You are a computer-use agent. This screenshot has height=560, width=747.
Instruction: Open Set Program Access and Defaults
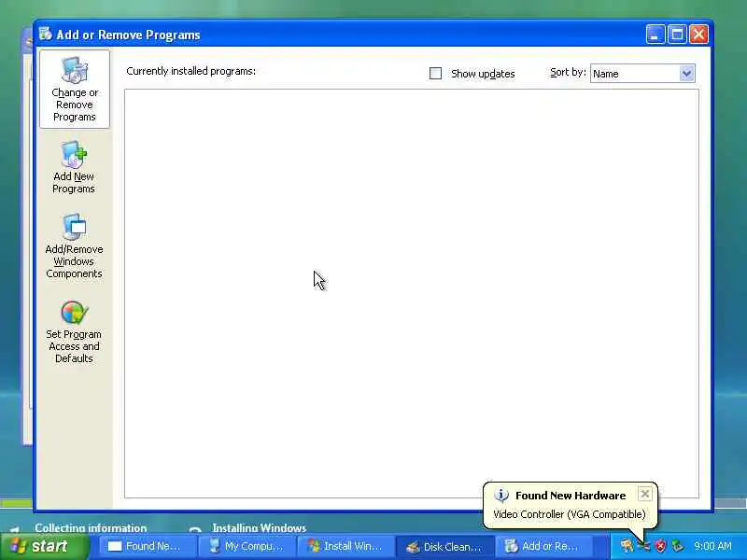tap(74, 332)
